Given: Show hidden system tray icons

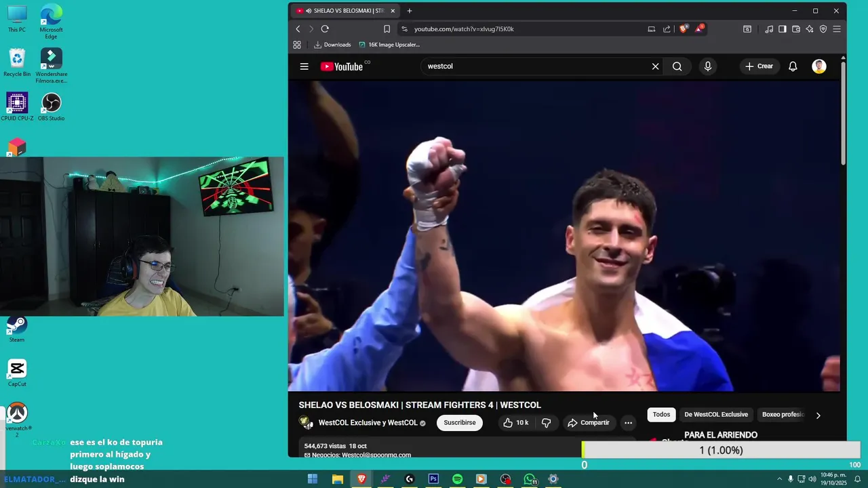Looking at the screenshot, I should click(779, 479).
